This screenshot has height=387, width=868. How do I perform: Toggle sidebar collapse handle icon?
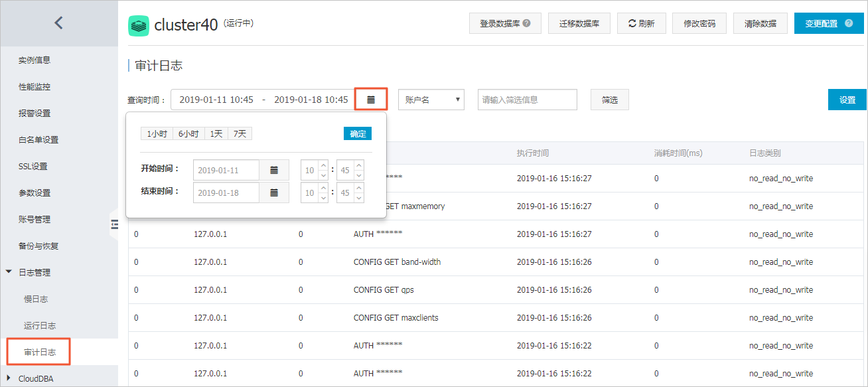[x=113, y=224]
